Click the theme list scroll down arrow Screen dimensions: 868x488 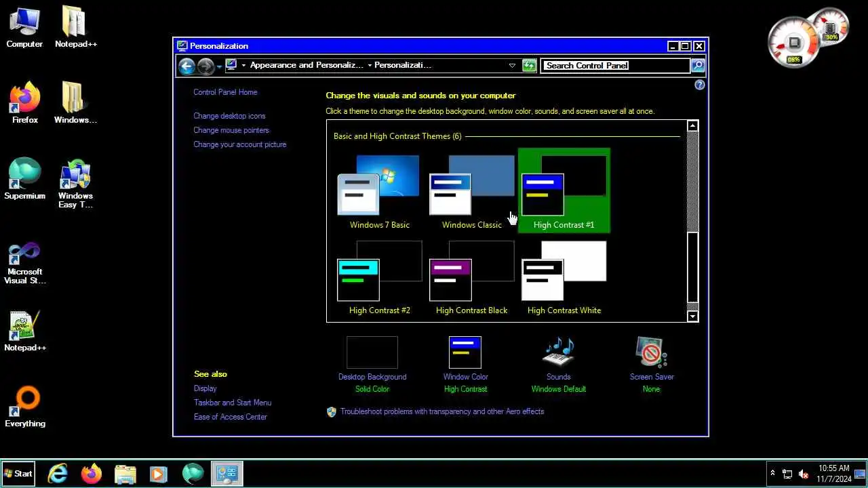[x=692, y=316]
